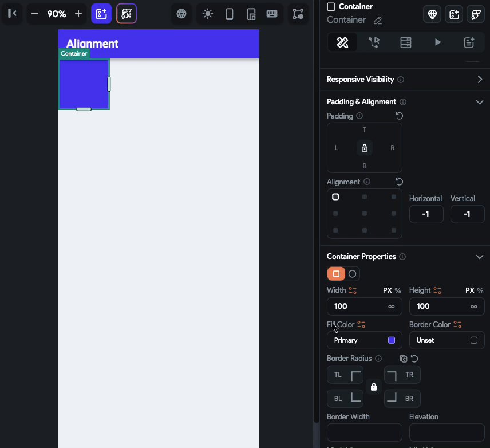The width and height of the screenshot is (490, 448).
Task: Zoom out canvas with the minus button
Action: pyautogui.click(x=35, y=14)
